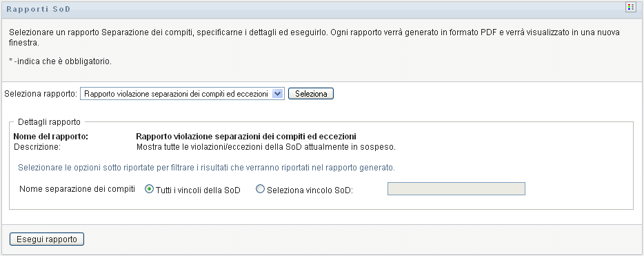Click the Dettagli rapporto group legend
Screen dimensions: 644x256
pyautogui.click(x=49, y=121)
